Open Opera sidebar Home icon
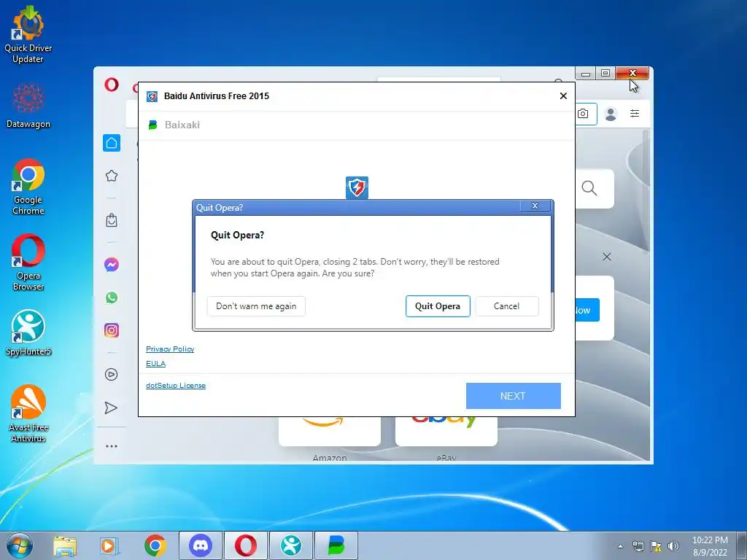The width and height of the screenshot is (747, 560). [112, 143]
